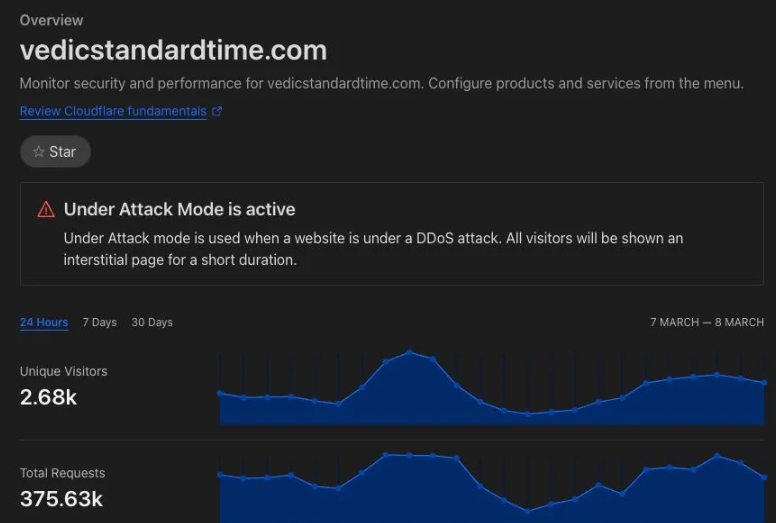Click the Unique Visitors value 2.68k
Image resolution: width=776 pixels, height=523 pixels.
pos(48,397)
